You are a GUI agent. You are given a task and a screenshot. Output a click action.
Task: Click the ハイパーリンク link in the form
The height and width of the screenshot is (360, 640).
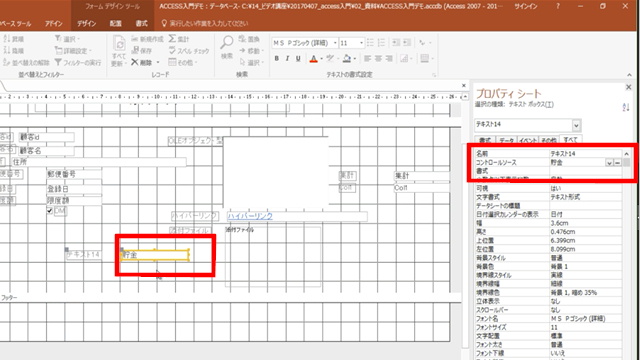click(x=250, y=216)
